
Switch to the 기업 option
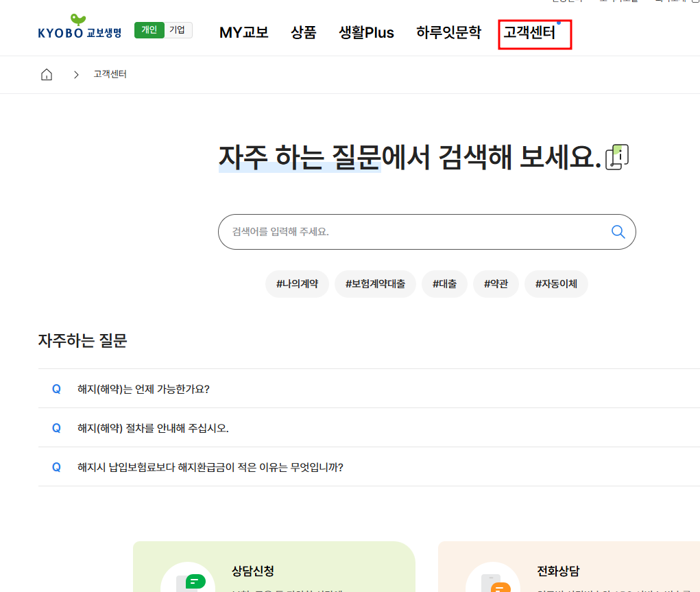178,30
